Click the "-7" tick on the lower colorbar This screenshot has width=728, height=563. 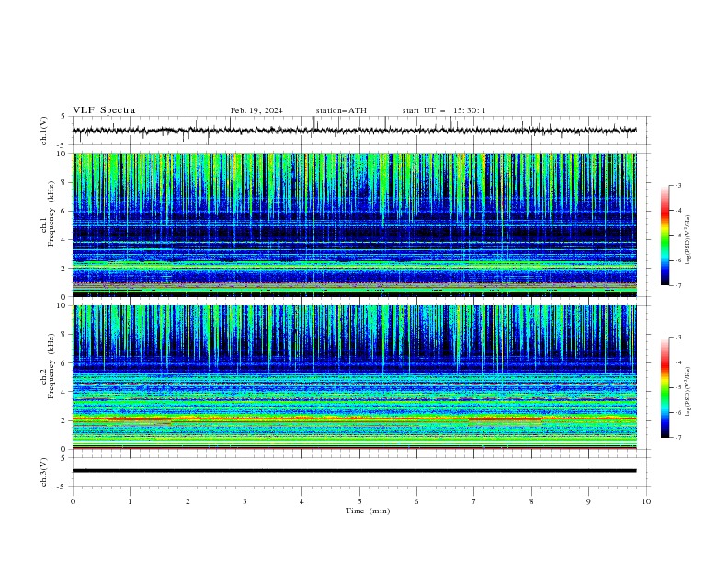click(x=678, y=438)
